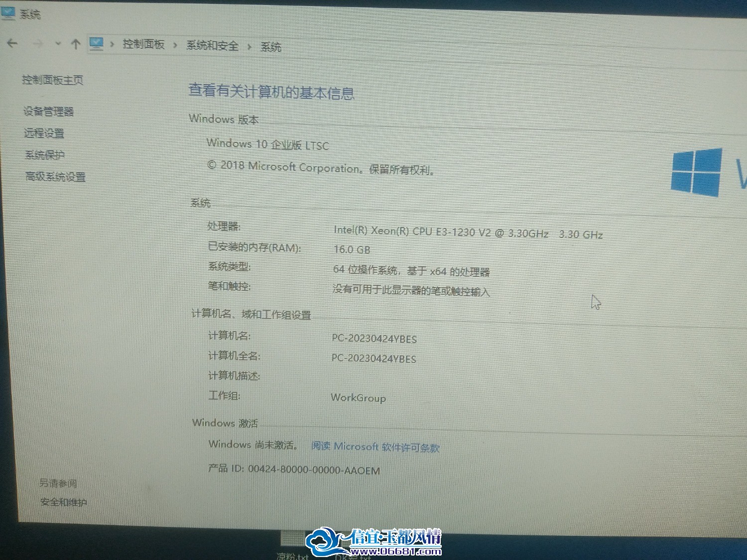Click the Windows 尚未激活 status text
The height and width of the screenshot is (560, 747).
(253, 445)
